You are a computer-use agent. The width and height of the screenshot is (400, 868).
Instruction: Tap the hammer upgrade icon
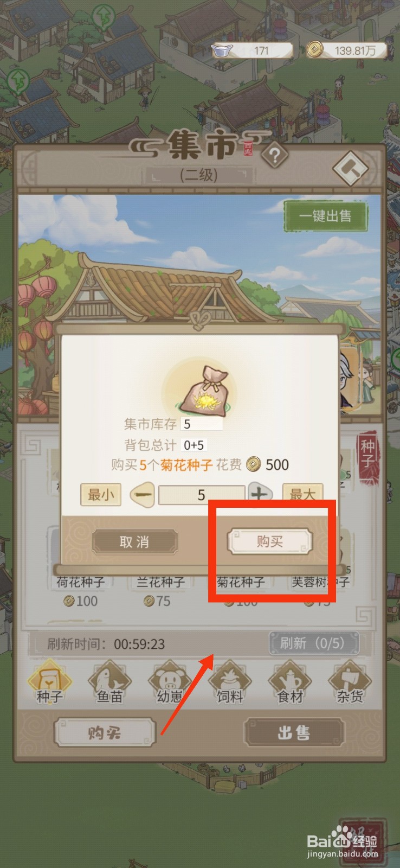point(351,169)
